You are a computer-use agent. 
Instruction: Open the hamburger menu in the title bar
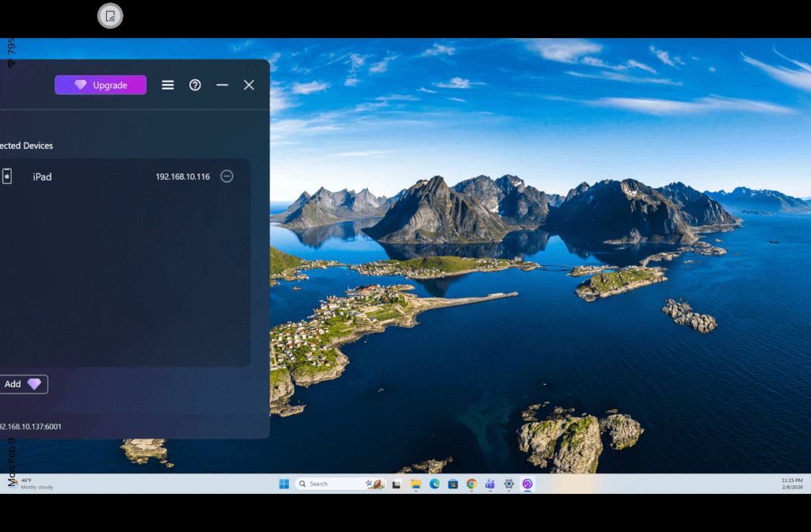[x=168, y=85]
